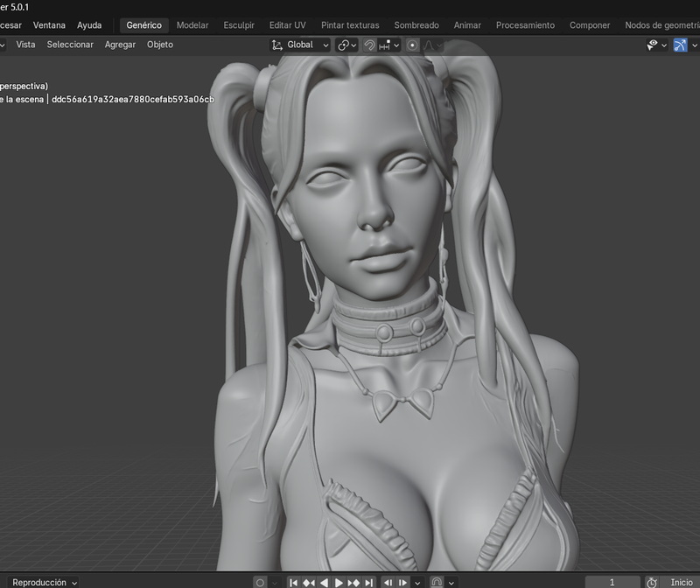Switch to the Modelar workspace tab
This screenshot has width=700, height=588.
192,25
